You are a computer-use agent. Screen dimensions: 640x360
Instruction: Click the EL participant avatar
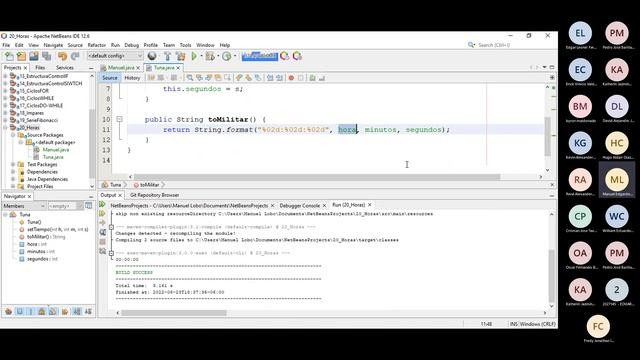click(x=580, y=33)
